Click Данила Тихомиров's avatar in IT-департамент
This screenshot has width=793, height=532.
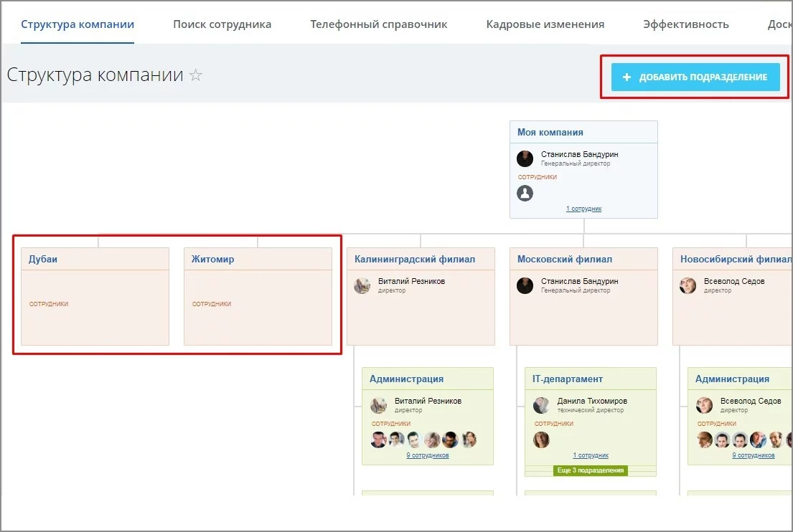pos(541,405)
